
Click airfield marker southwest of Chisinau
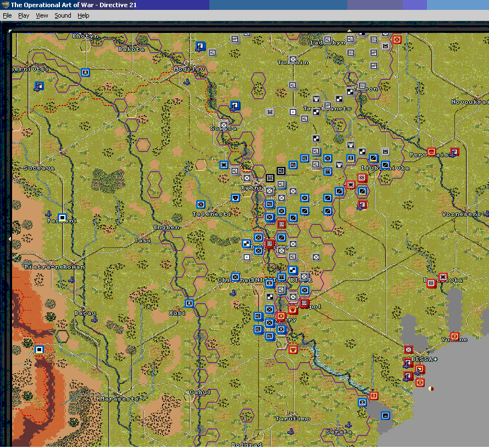(x=232, y=293)
